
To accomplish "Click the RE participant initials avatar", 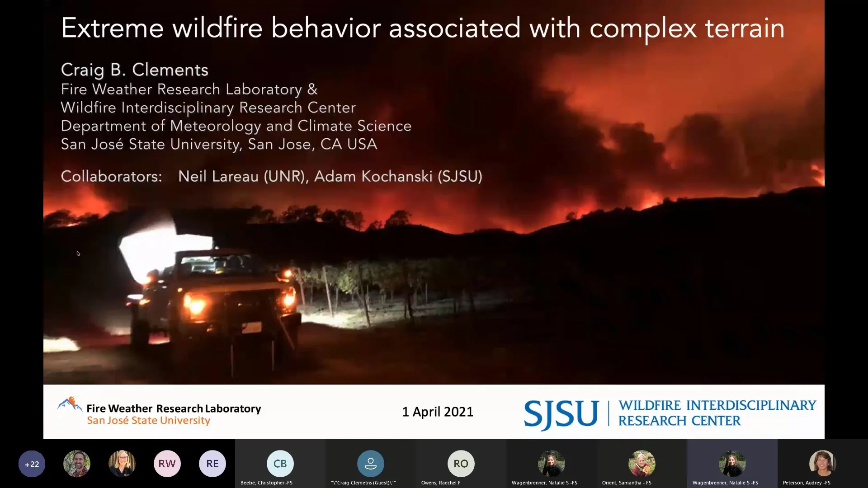I will (212, 463).
